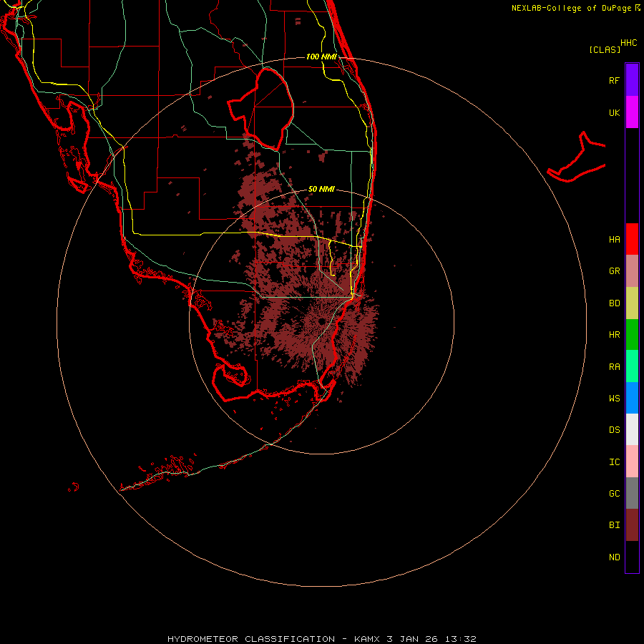The width and height of the screenshot is (644, 644).
Task: Click the RF purple legend swatch
Action: tap(632, 80)
